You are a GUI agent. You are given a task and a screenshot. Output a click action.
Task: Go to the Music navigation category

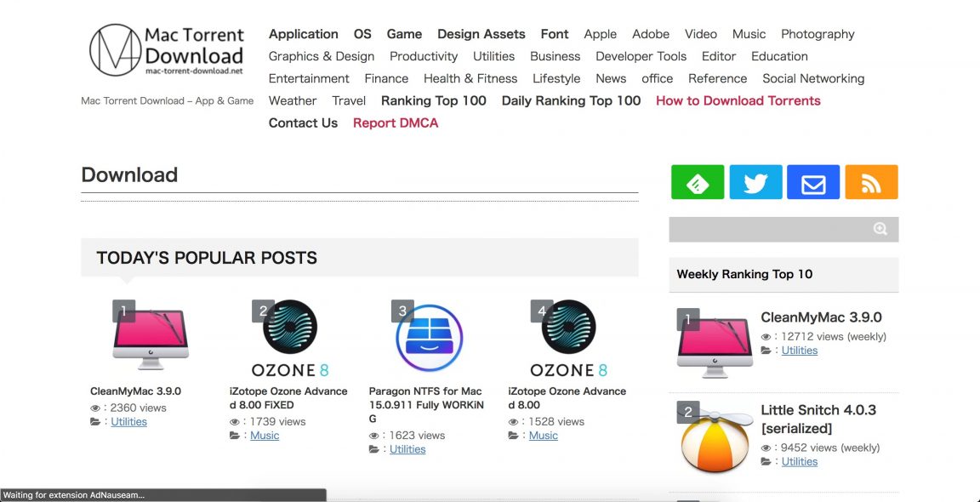click(749, 34)
